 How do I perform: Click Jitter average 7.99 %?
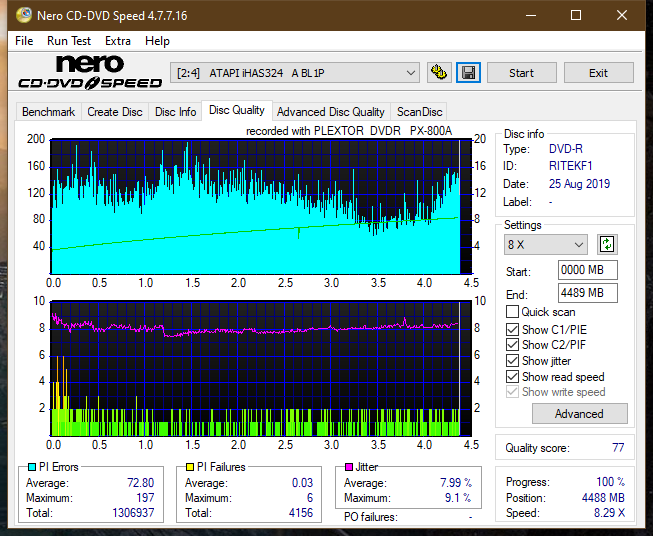[456, 483]
